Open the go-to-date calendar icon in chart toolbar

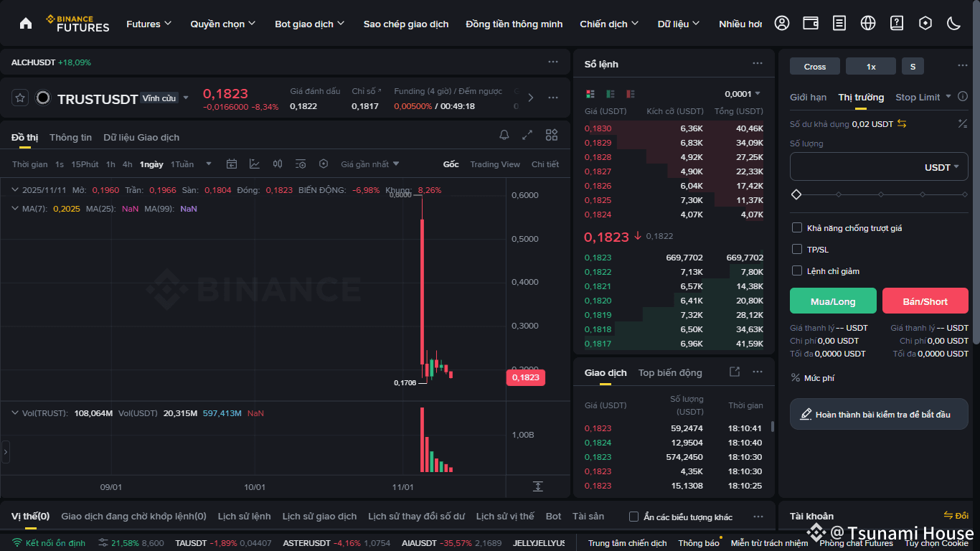pos(232,164)
